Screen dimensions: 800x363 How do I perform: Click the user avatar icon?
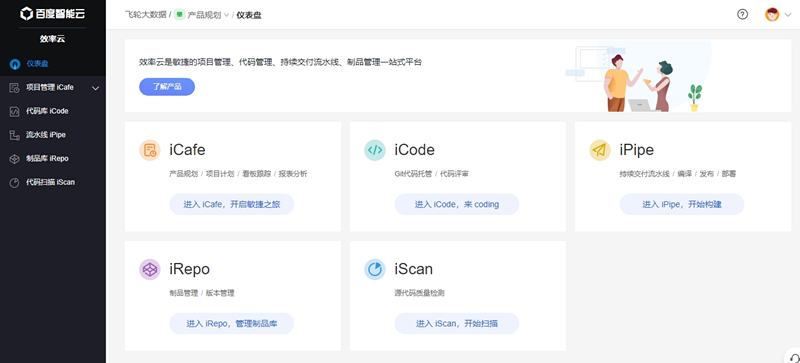point(772,14)
